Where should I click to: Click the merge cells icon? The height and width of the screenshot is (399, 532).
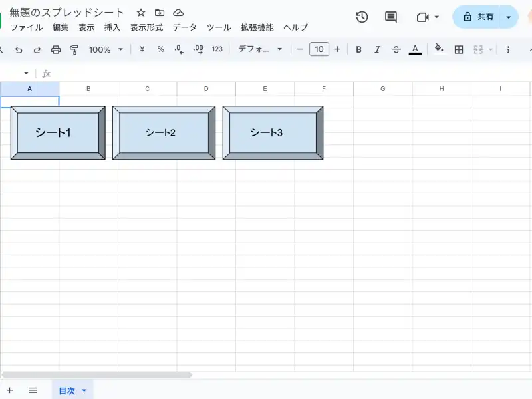point(478,49)
